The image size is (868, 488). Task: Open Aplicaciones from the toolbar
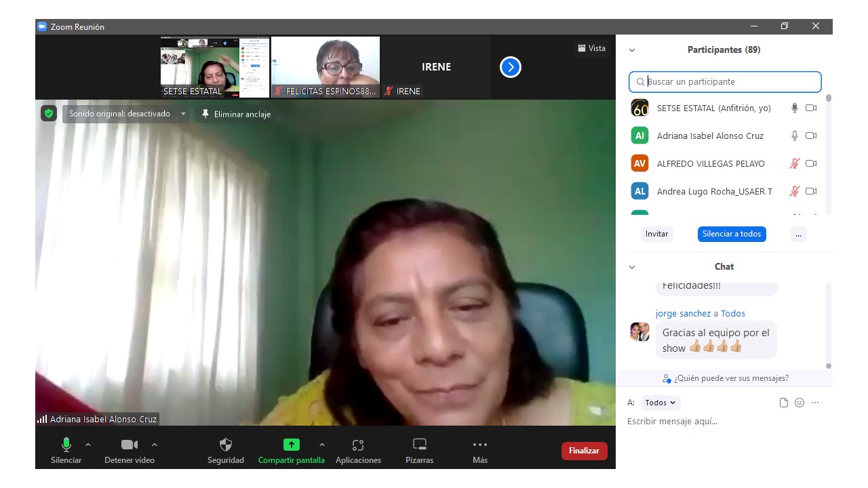point(358,445)
